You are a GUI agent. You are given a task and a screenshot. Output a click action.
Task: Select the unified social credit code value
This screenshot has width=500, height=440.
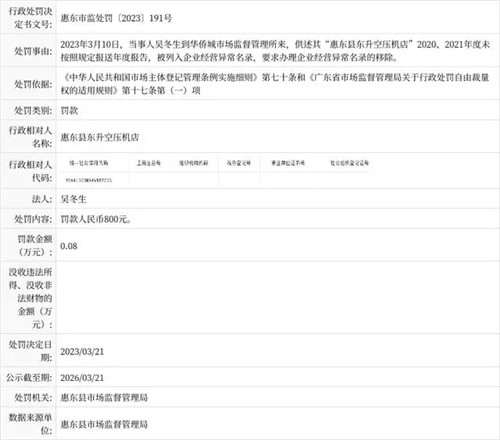click(x=89, y=180)
